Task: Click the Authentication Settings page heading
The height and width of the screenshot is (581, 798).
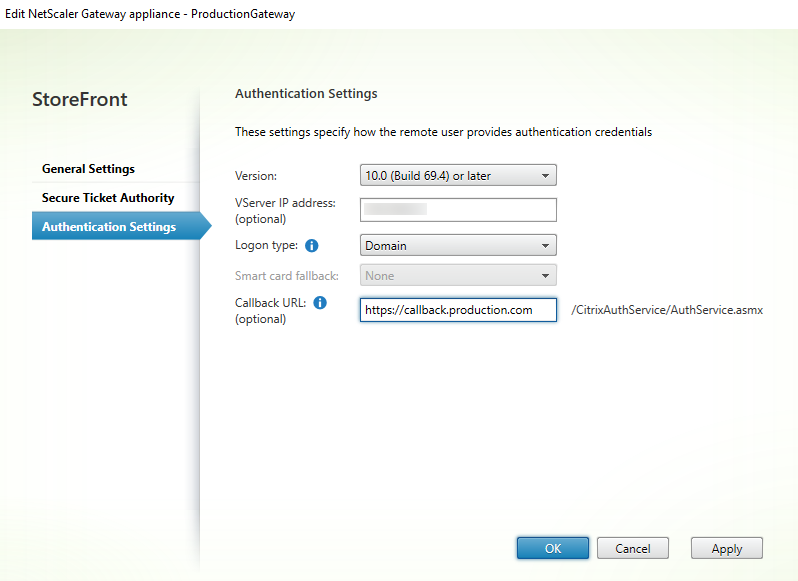Action: point(306,94)
